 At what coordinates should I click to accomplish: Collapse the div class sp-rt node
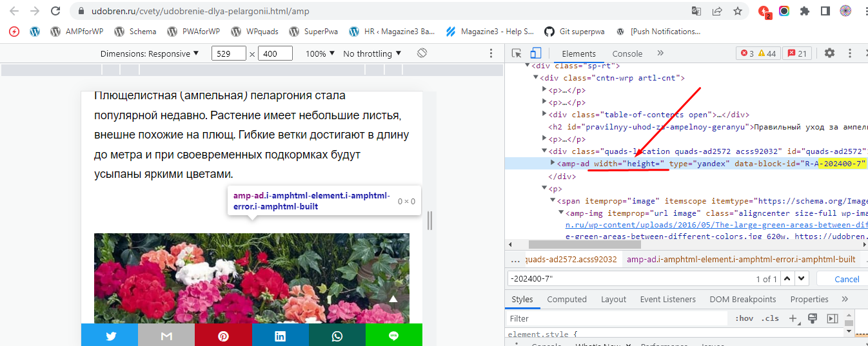(x=528, y=66)
